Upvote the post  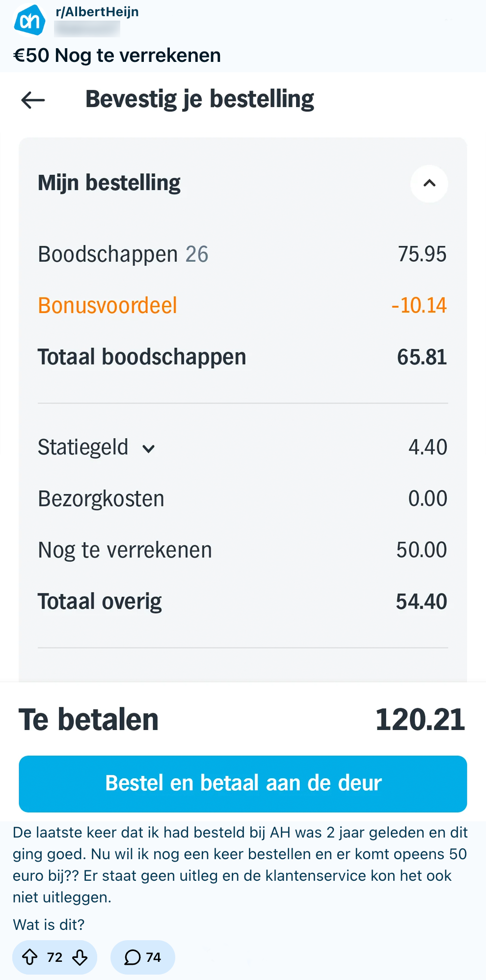coord(30,957)
